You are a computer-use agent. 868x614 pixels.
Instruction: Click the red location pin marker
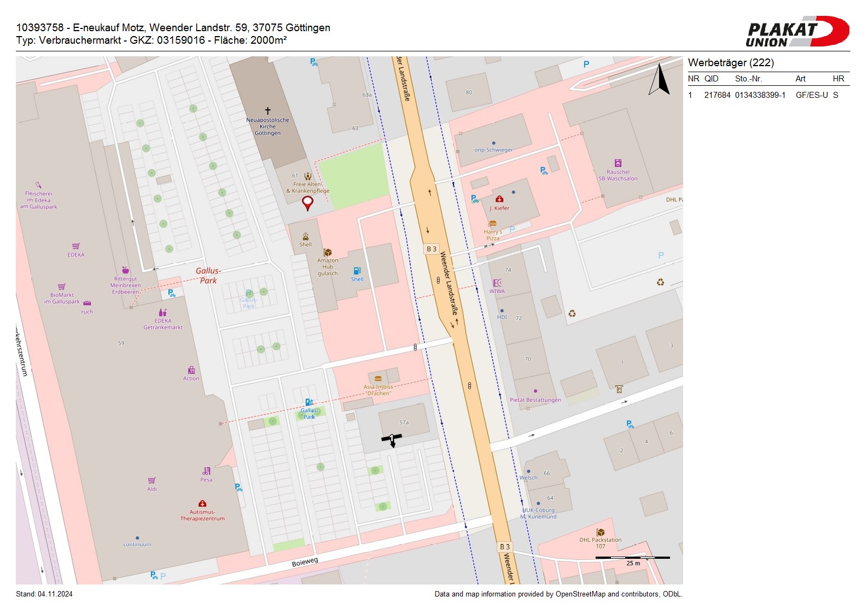click(308, 203)
